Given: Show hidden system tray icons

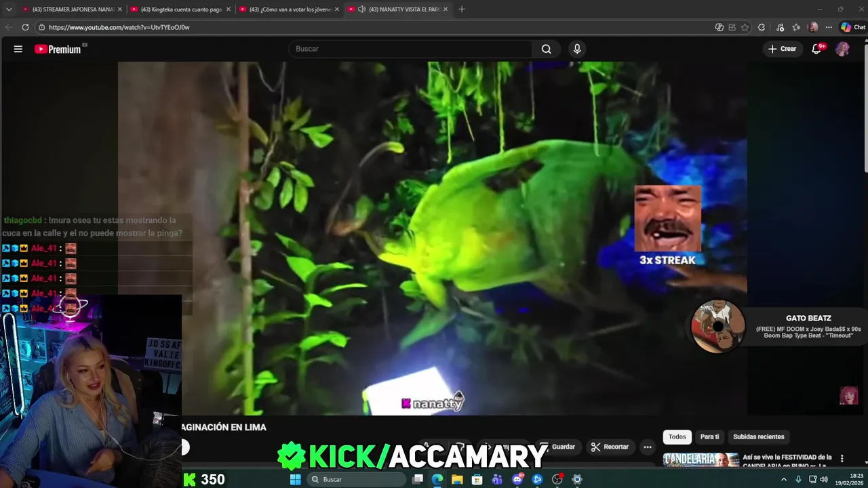Looking at the screenshot, I should (784, 479).
